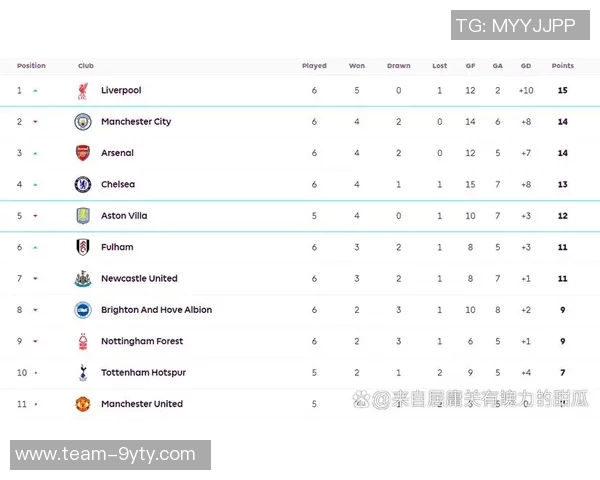600x480 pixels.
Task: Click Liverpool's green position-up arrow
Action: click(35, 91)
